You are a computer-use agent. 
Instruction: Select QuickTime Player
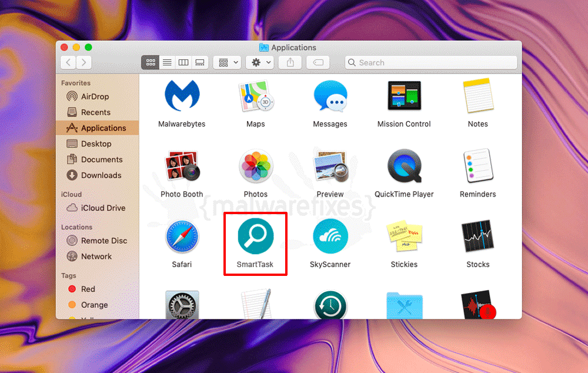click(x=404, y=166)
